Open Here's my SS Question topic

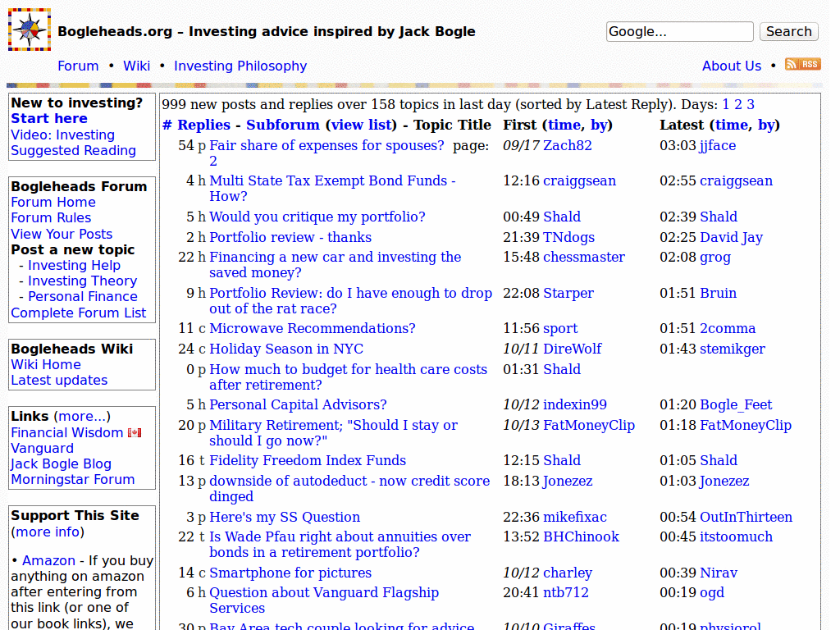pyautogui.click(x=285, y=517)
